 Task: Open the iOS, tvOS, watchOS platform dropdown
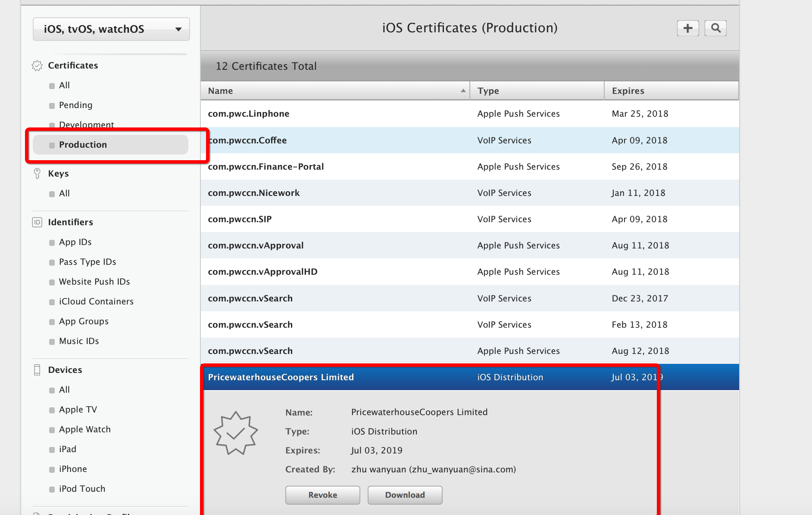click(x=111, y=29)
